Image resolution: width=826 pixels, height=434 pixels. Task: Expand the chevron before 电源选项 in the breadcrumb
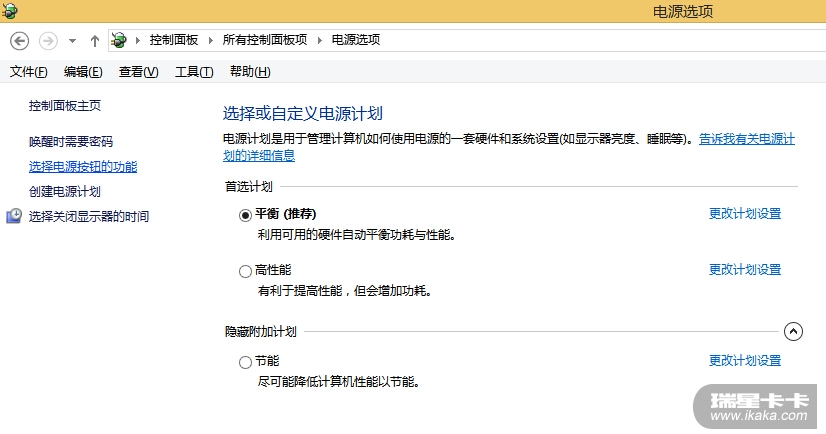tap(320, 41)
